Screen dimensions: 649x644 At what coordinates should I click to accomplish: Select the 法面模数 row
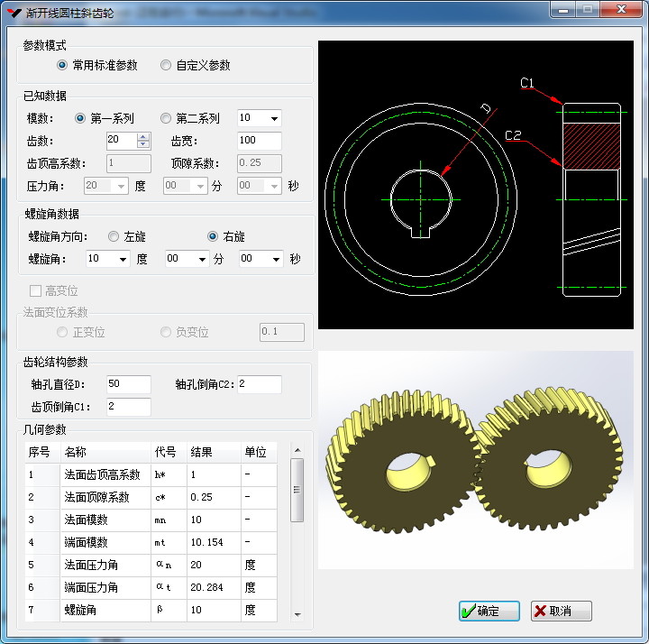[151, 520]
